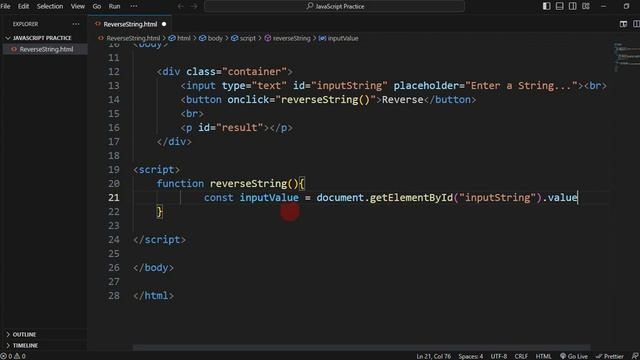Toggle the secondary side bar layout icon
The image size is (640, 360).
[x=573, y=6]
